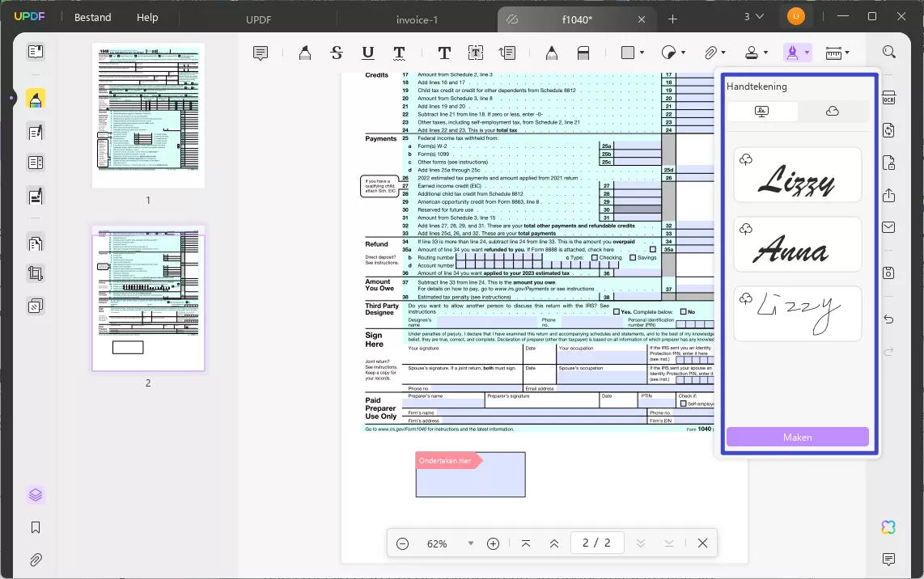Viewport: 924px width, 579px height.
Task: Select page 1 thumbnail
Action: (149, 116)
